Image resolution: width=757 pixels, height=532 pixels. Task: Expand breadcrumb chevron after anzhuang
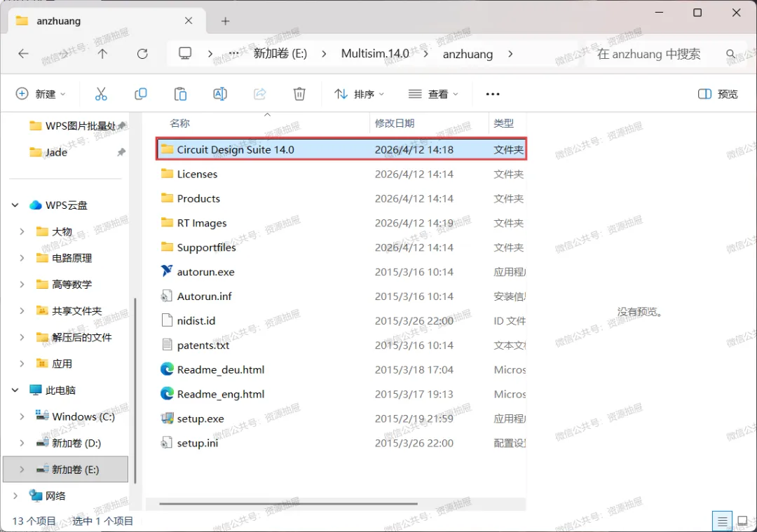tap(510, 53)
